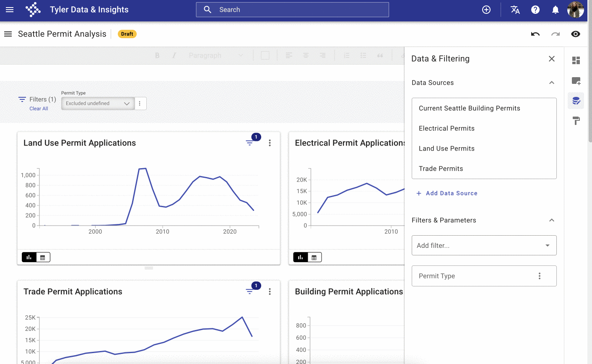Open the Paragraph style dropdown

tap(216, 55)
